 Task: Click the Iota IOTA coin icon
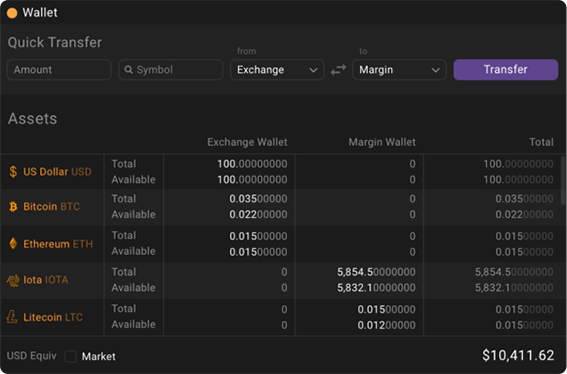(13, 280)
